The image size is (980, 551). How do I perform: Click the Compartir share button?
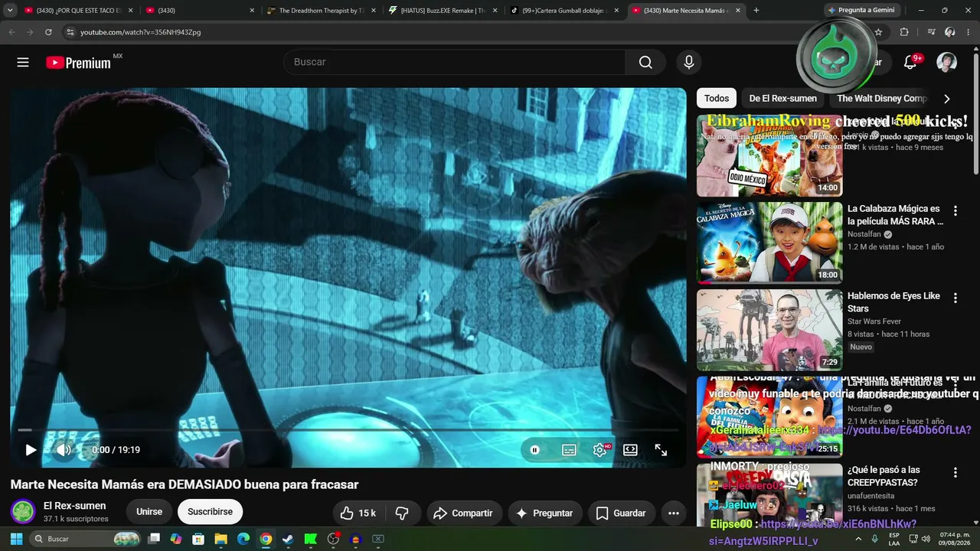click(463, 513)
